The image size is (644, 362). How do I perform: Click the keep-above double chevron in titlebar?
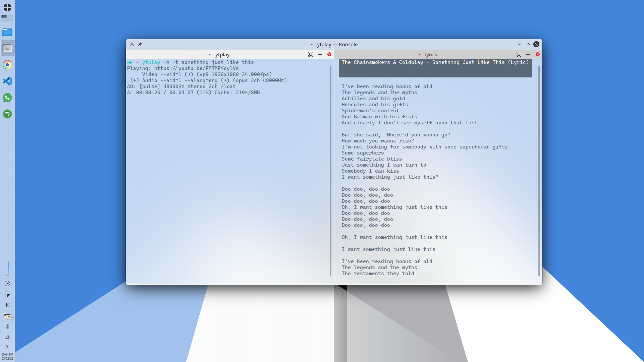point(132,44)
